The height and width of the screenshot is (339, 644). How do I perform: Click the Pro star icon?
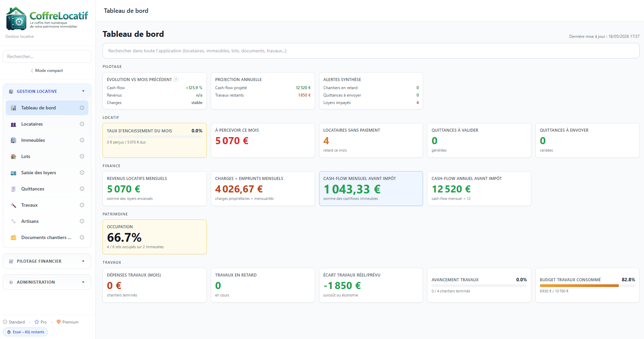[37, 322]
